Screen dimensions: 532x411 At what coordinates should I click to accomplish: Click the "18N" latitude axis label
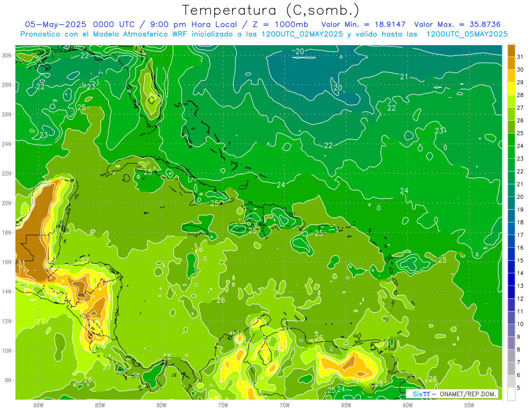pos(7,232)
